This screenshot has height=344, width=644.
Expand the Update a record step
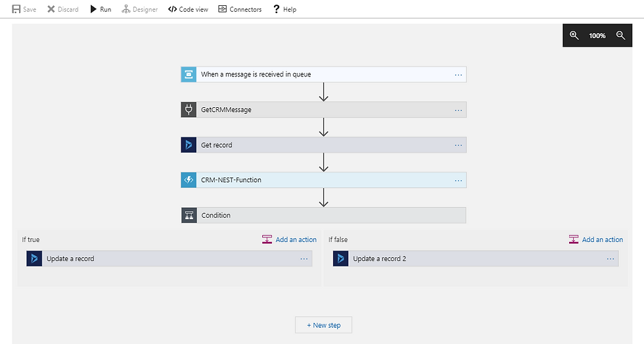pos(170,258)
